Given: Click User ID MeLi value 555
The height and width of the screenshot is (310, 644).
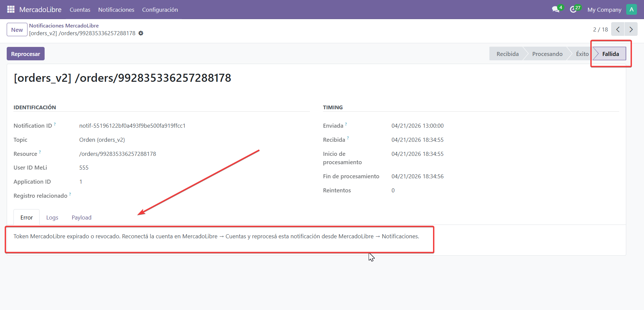Looking at the screenshot, I should coord(84,168).
